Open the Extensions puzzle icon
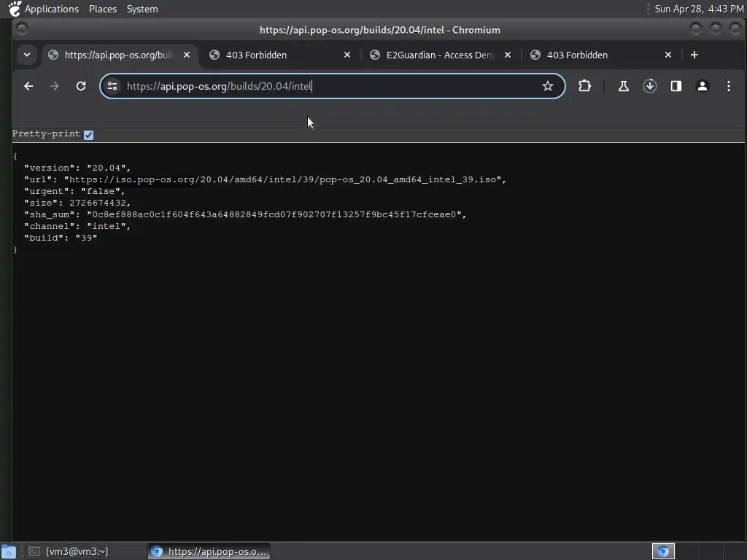Image resolution: width=747 pixels, height=560 pixels. click(x=584, y=86)
